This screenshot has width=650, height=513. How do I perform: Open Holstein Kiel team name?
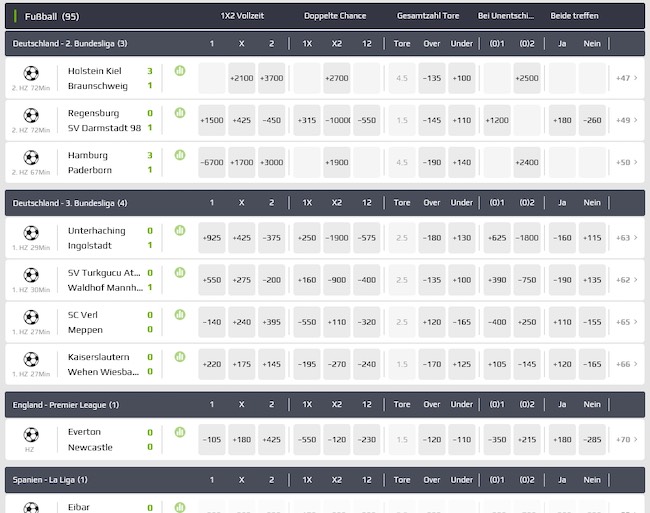95,71
